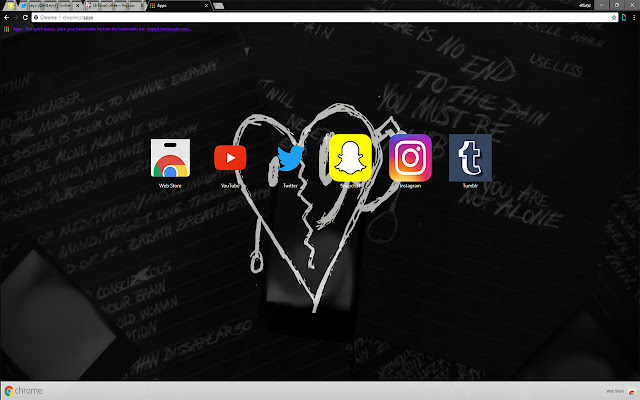
Task: Click the Apps grid icon in bookmarks bar
Action: point(7,29)
